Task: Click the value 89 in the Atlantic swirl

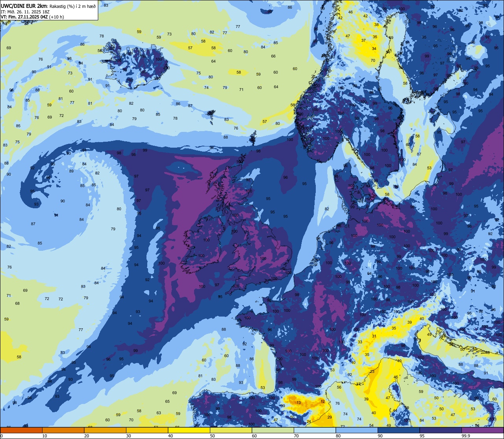Action: click(71, 171)
